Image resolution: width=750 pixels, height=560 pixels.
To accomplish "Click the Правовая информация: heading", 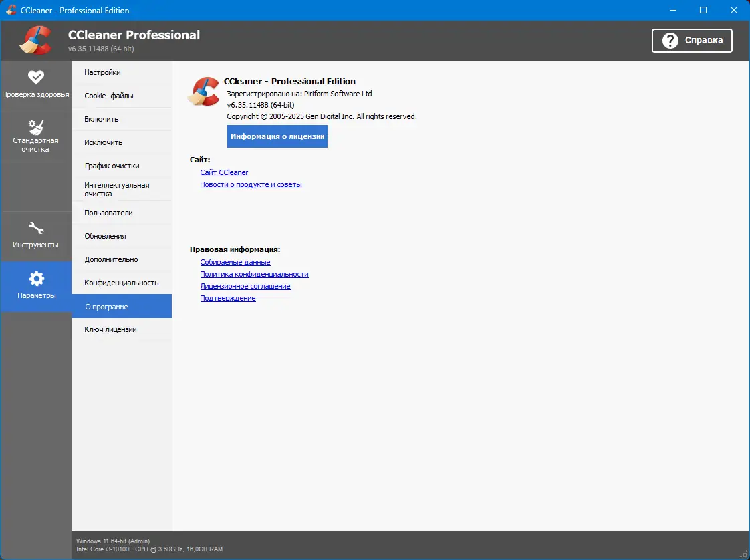I will 235,250.
